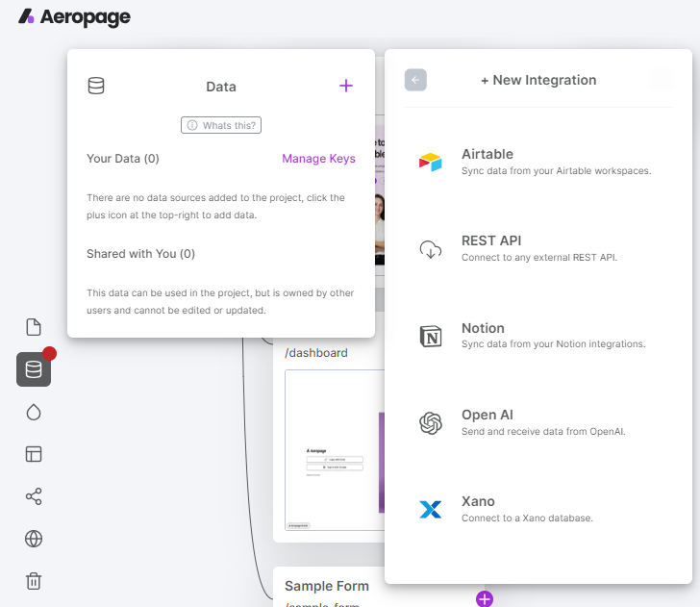The image size is (700, 607).
Task: Click the Shared with You (0) heading
Action: click(x=140, y=254)
